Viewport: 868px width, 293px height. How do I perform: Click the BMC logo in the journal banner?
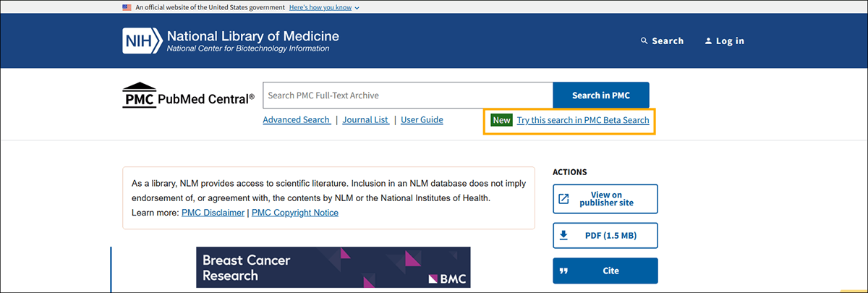[x=448, y=279]
